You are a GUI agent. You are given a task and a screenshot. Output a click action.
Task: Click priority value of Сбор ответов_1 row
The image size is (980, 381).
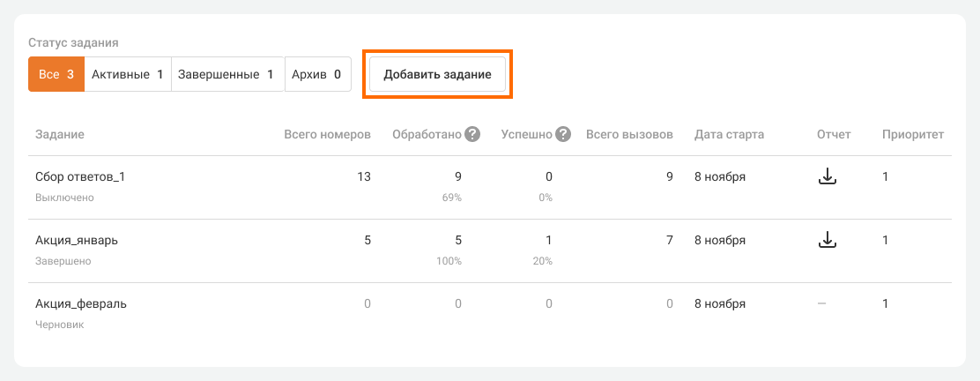point(886,176)
